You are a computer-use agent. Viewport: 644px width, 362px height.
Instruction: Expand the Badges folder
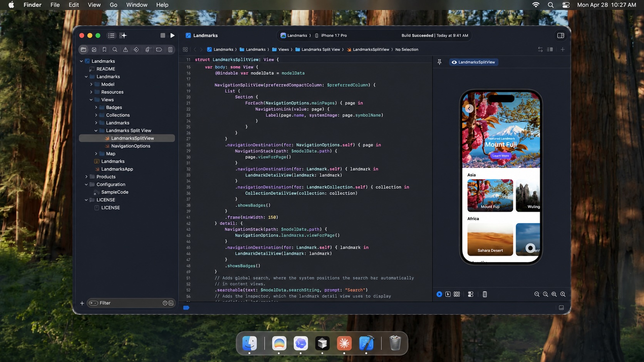coord(96,107)
